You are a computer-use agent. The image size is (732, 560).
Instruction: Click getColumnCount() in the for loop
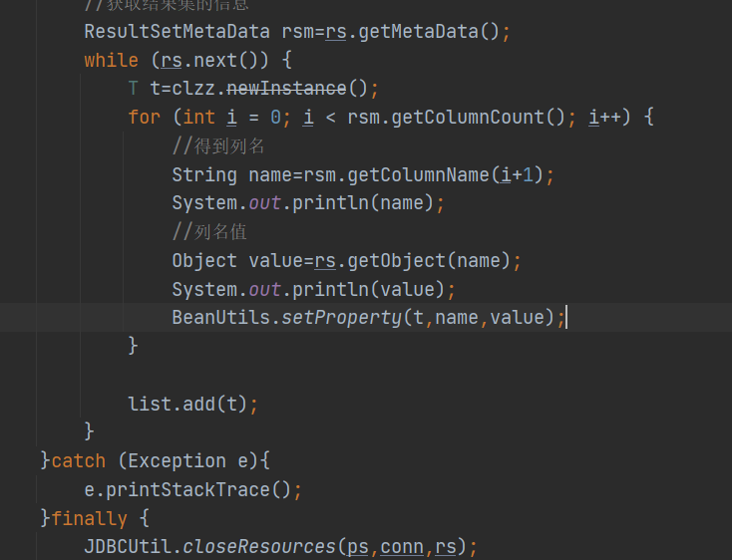478,117
